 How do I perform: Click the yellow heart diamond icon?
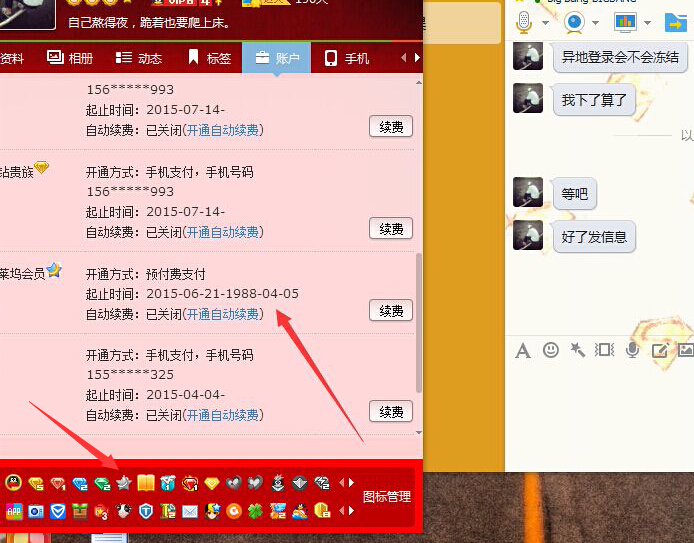pos(212,483)
